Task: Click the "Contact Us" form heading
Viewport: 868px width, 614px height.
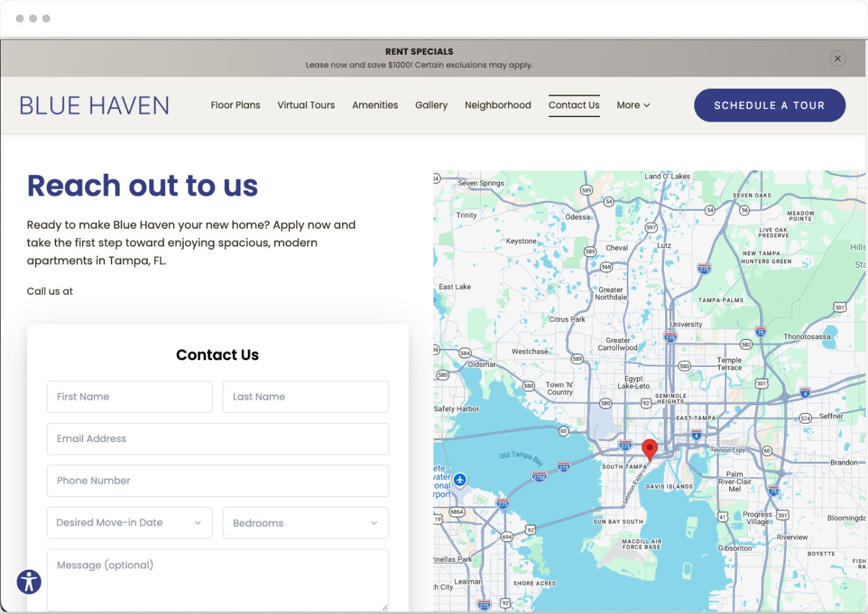Action: [x=217, y=355]
